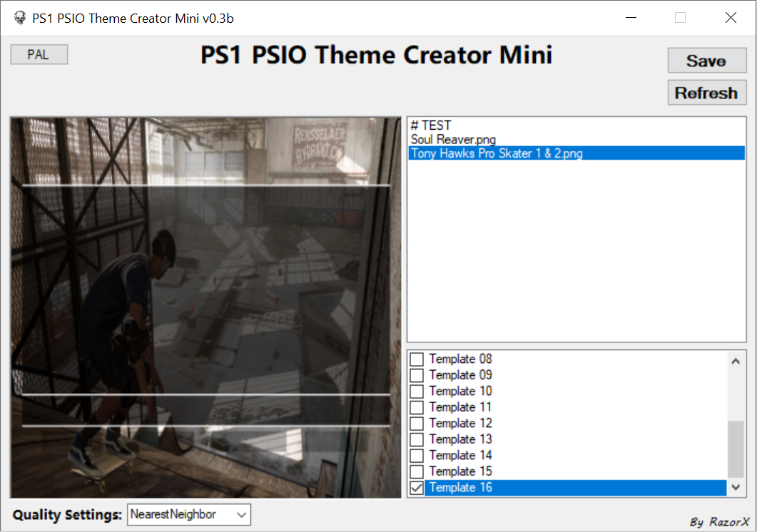The image size is (757, 532).
Task: Click the template list scroll-down arrow
Action: coord(736,487)
